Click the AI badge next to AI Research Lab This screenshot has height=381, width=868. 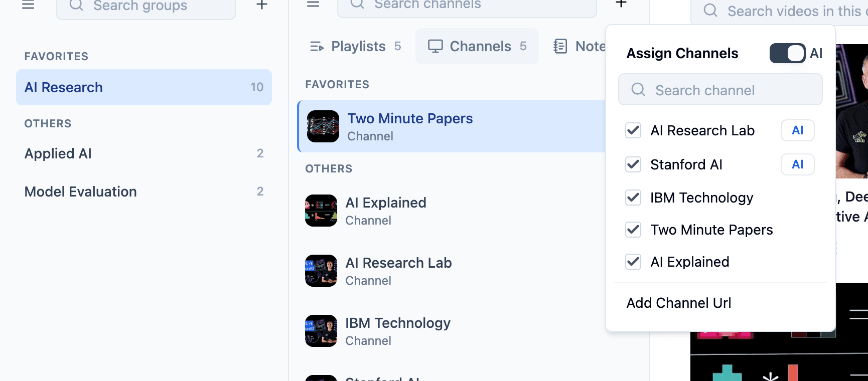click(x=797, y=130)
